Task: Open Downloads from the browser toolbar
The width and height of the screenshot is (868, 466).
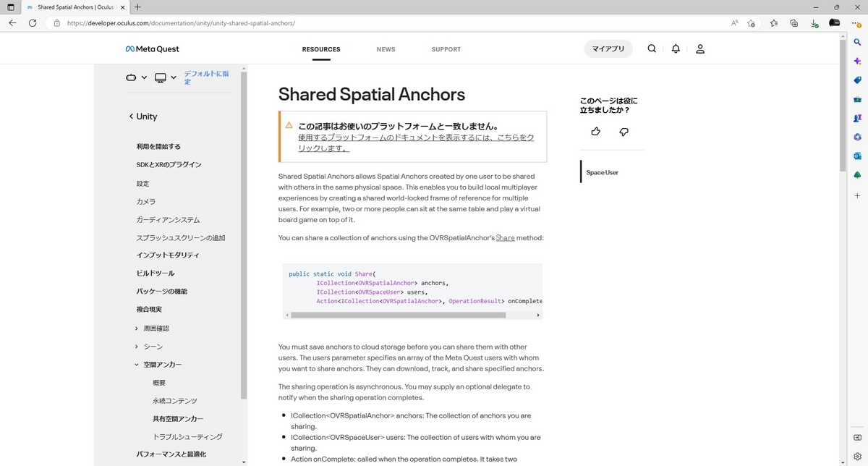Action: [814, 22]
